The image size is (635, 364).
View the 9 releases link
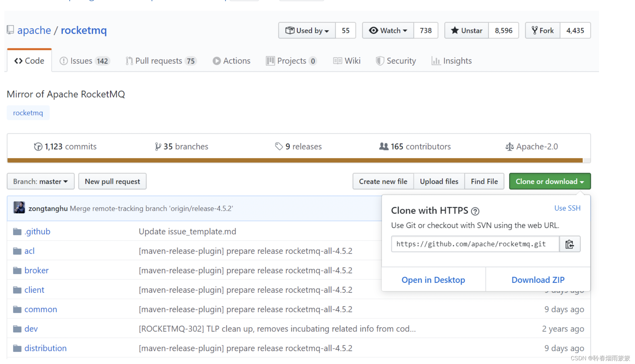pos(298,146)
